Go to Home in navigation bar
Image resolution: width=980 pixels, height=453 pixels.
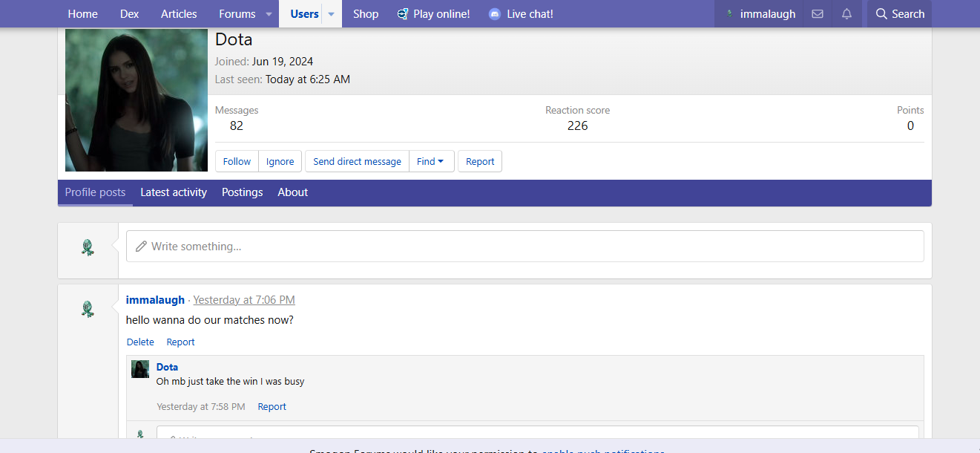tap(82, 14)
